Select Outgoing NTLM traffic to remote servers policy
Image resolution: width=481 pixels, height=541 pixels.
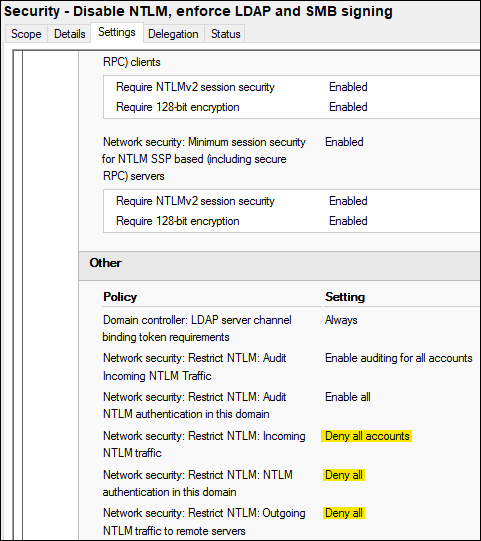[204, 522]
